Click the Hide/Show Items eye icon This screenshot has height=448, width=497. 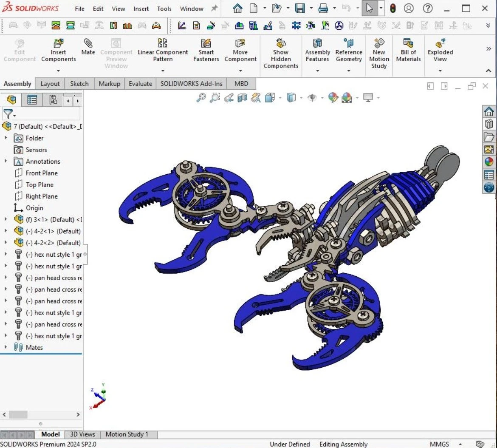[x=312, y=98]
